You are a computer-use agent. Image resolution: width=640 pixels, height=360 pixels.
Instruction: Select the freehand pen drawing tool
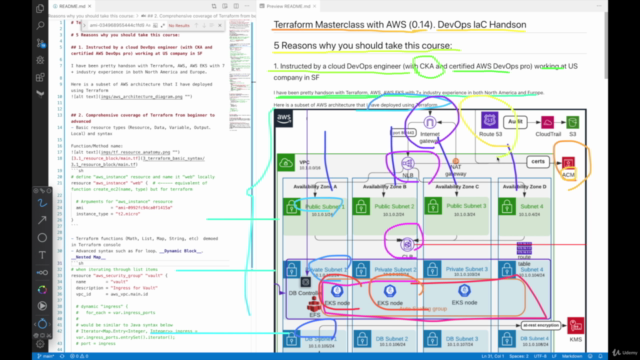pyautogui.click(x=42, y=203)
